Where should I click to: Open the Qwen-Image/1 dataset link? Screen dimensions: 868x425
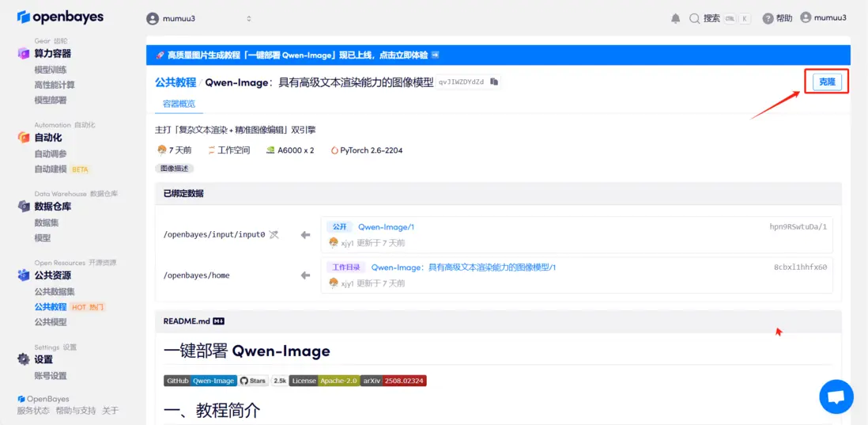pos(387,226)
